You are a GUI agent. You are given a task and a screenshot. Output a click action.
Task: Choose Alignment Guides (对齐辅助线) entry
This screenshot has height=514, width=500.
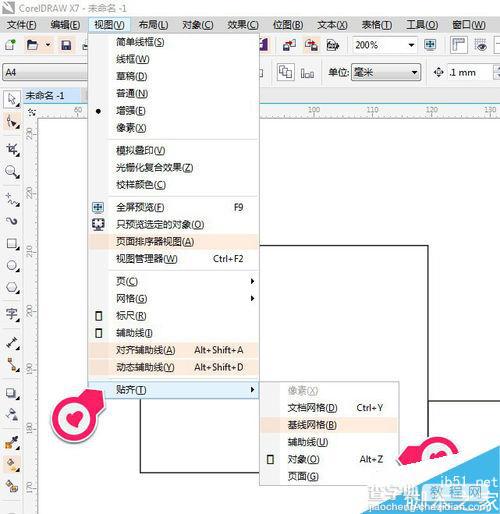click(x=173, y=350)
